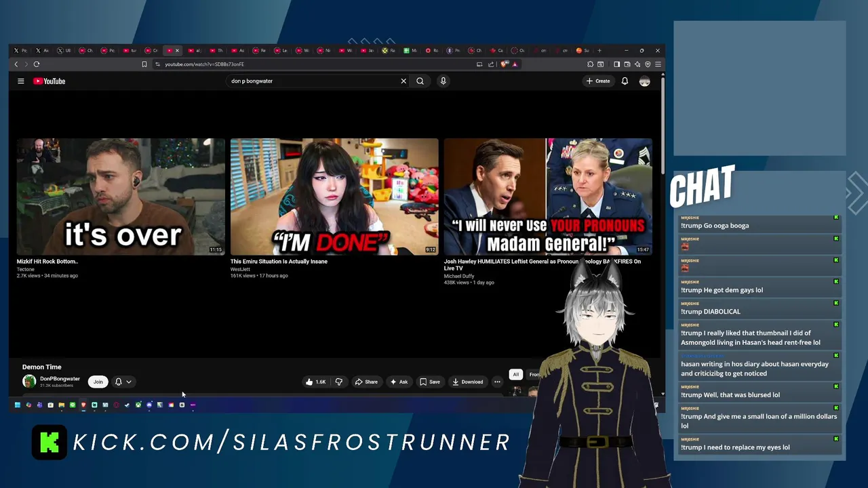Reload the page with the refresh icon
Image resolution: width=868 pixels, height=488 pixels.
coord(37,64)
